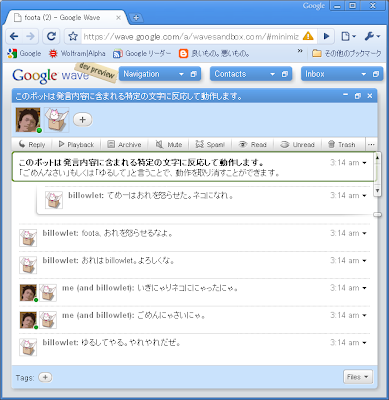Viewport: 389px width, 400px height.
Task: Start Playback of the wave
Action: pos(76,144)
